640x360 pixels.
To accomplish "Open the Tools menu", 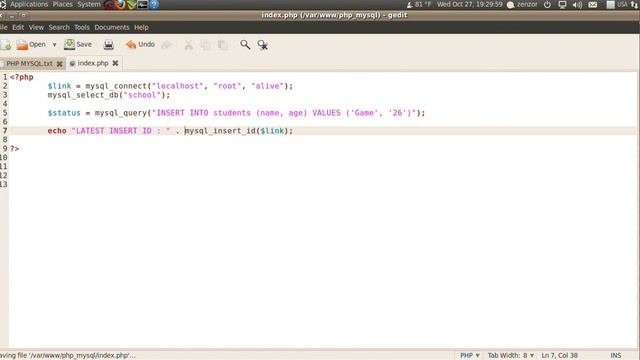I will (82, 27).
